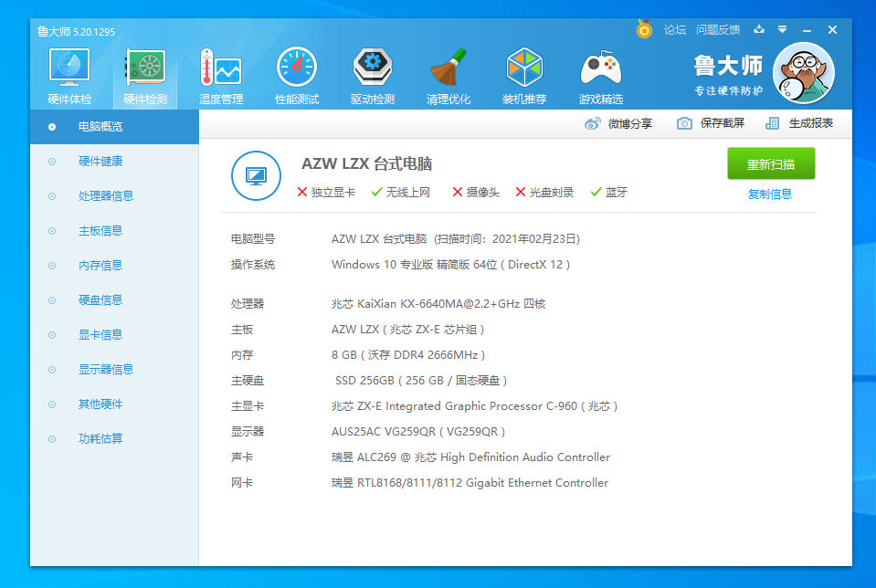Screen dimensions: 876x588
Task: Open 驱动检测 driver detection
Action: coord(373,77)
